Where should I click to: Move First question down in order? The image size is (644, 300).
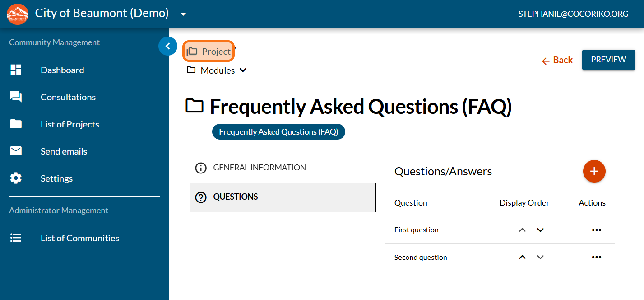pos(540,230)
